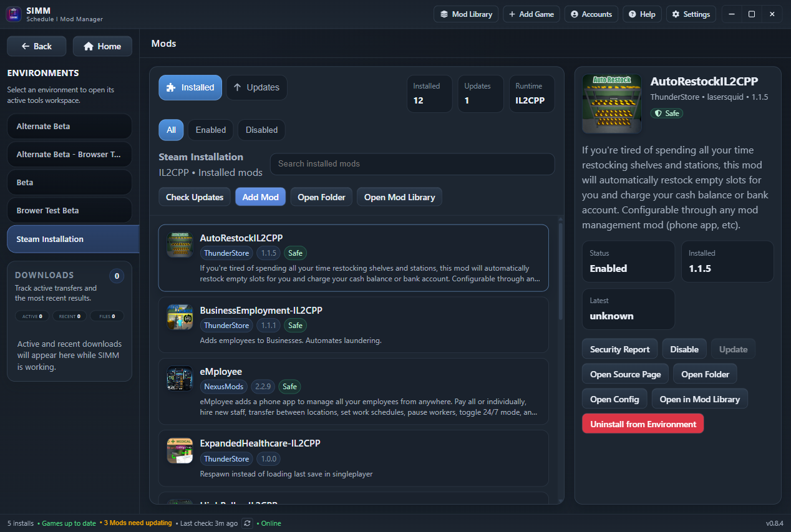Open the Mod Library from top bar
The width and height of the screenshot is (791, 532).
click(x=466, y=14)
